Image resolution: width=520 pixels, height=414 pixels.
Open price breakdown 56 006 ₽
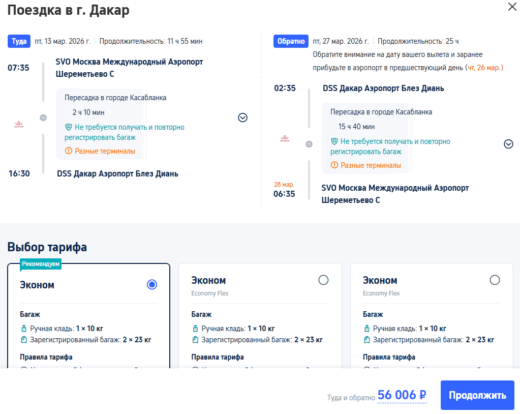tap(402, 395)
